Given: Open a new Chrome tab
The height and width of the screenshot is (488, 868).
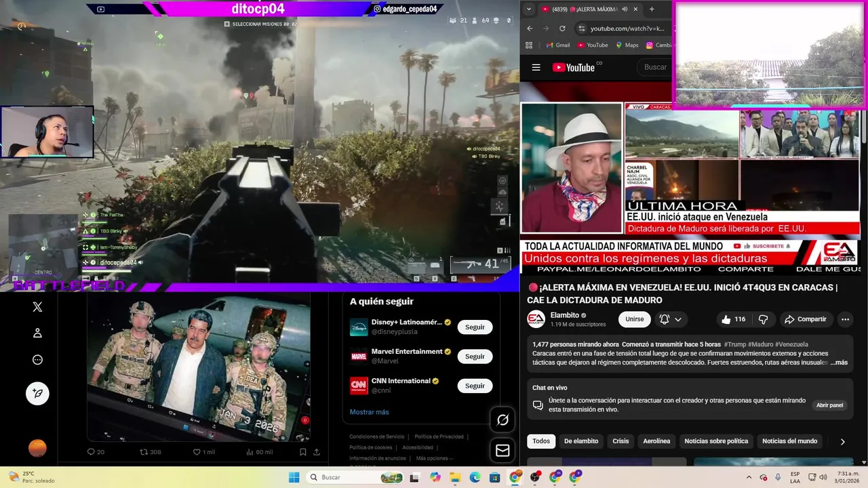Looking at the screenshot, I should click(652, 9).
